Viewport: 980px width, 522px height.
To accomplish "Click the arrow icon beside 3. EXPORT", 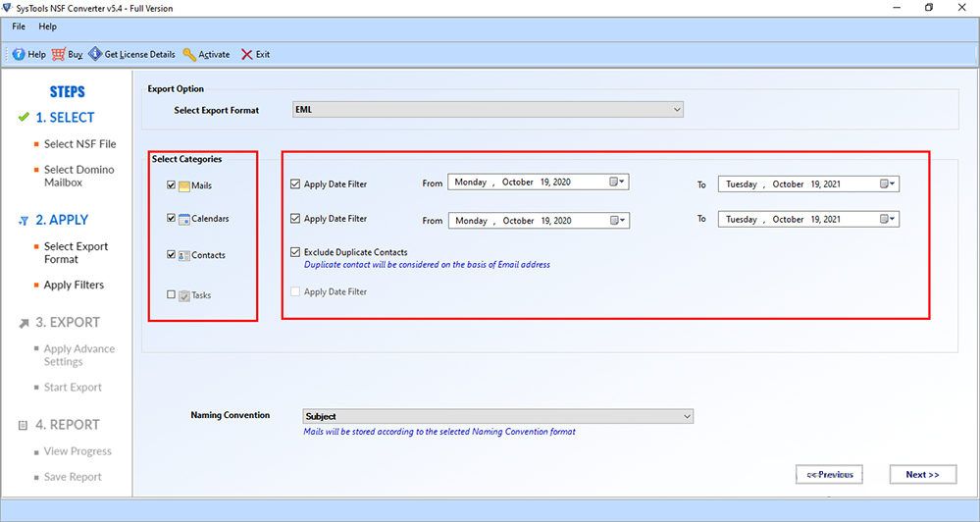I will (x=24, y=323).
